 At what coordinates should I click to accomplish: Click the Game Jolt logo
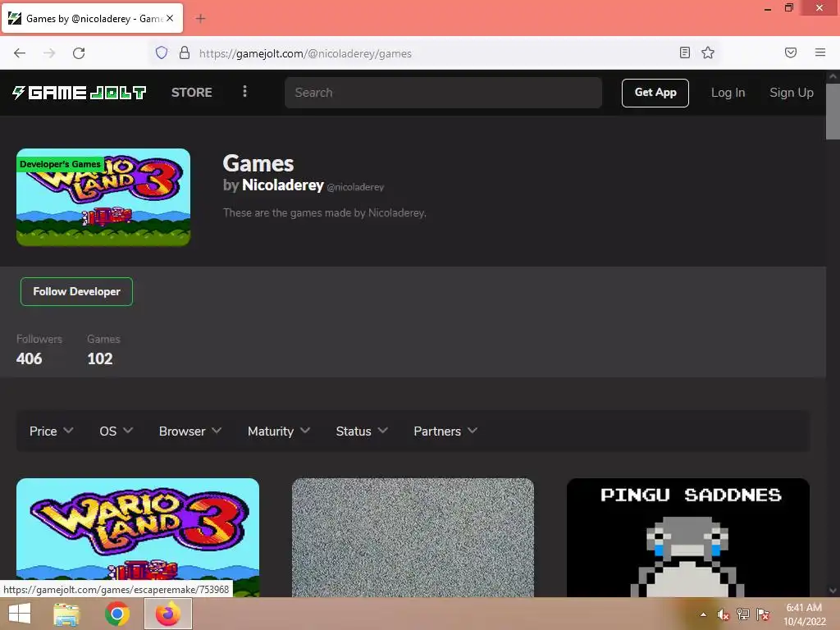coord(80,93)
